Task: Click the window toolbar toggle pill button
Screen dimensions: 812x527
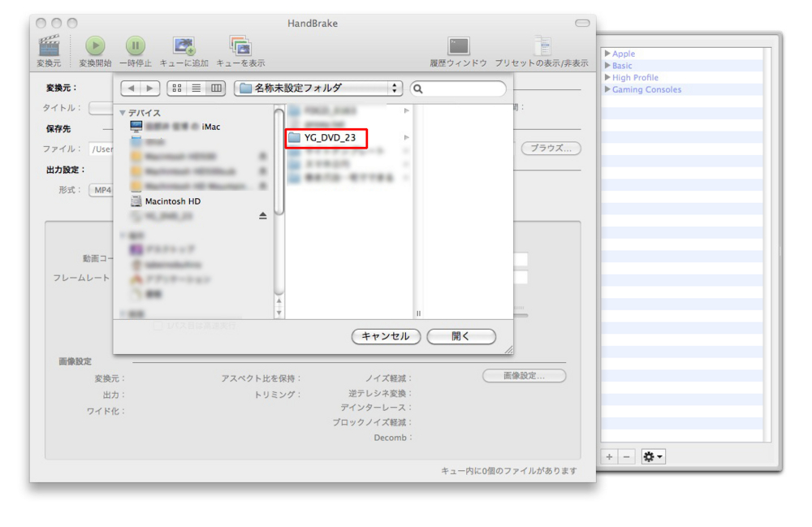Action: pyautogui.click(x=582, y=24)
